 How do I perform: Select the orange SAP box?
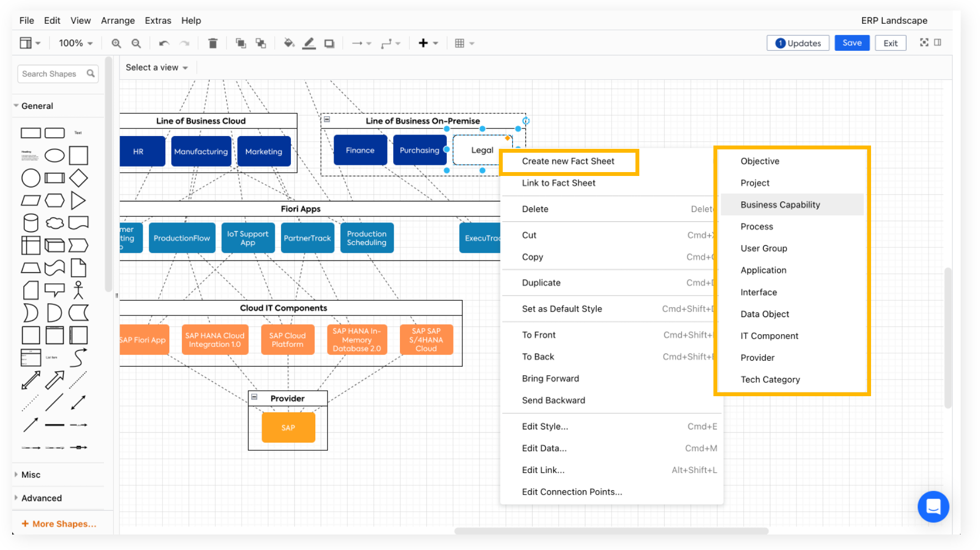tap(288, 427)
